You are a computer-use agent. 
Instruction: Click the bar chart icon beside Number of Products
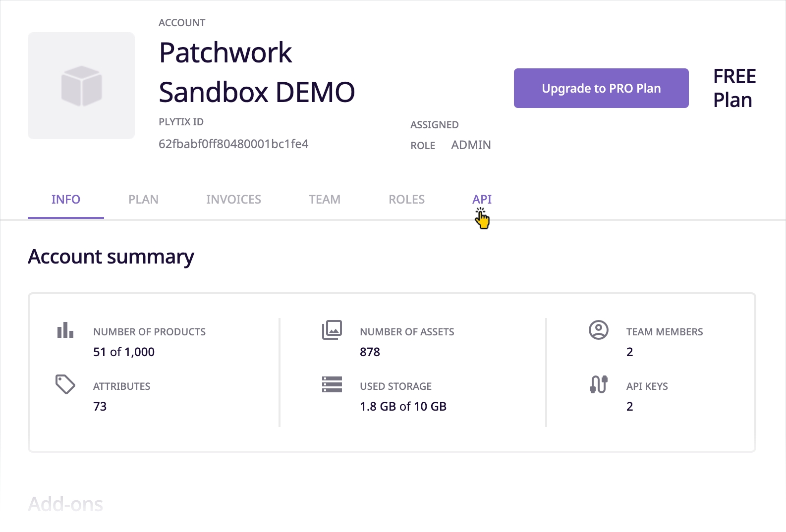tap(65, 330)
